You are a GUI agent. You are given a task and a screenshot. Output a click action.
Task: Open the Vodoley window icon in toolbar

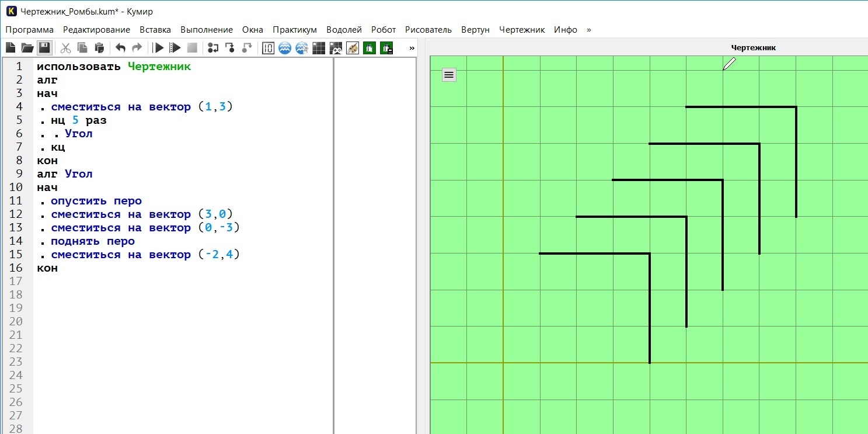coord(285,48)
